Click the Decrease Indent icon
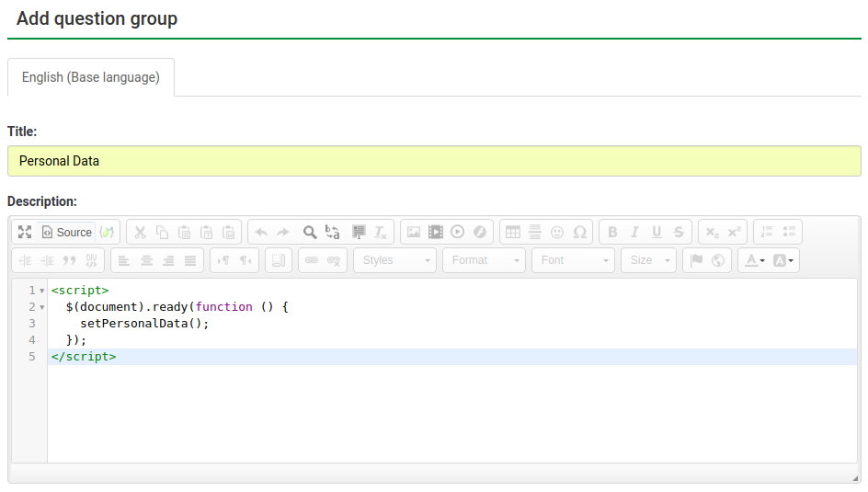868x492 pixels. (x=25, y=260)
